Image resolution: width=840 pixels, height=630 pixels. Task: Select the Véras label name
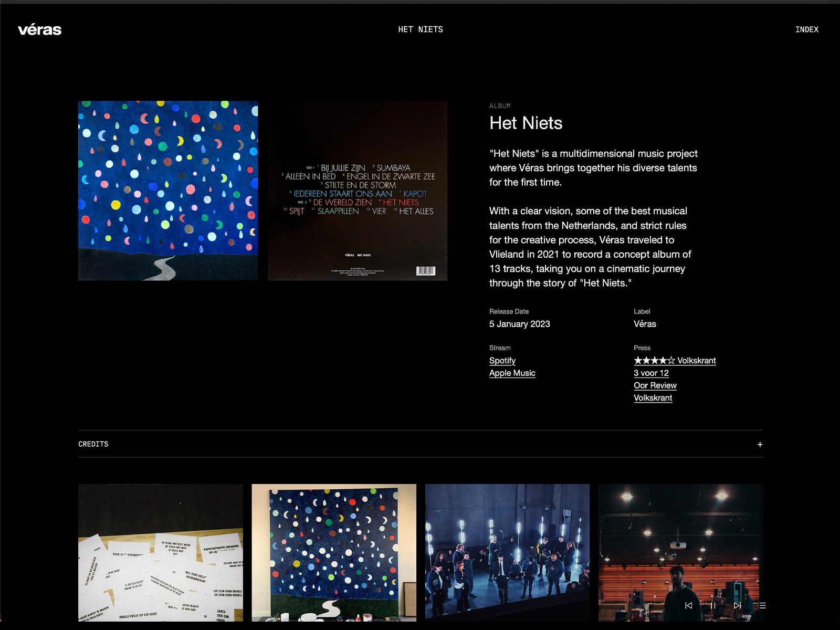645,324
